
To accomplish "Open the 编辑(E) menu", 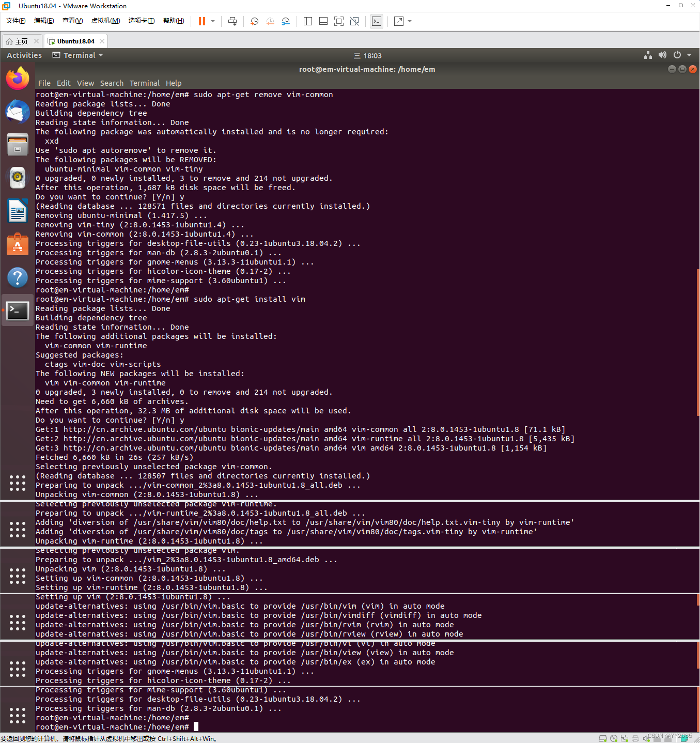I will click(44, 21).
